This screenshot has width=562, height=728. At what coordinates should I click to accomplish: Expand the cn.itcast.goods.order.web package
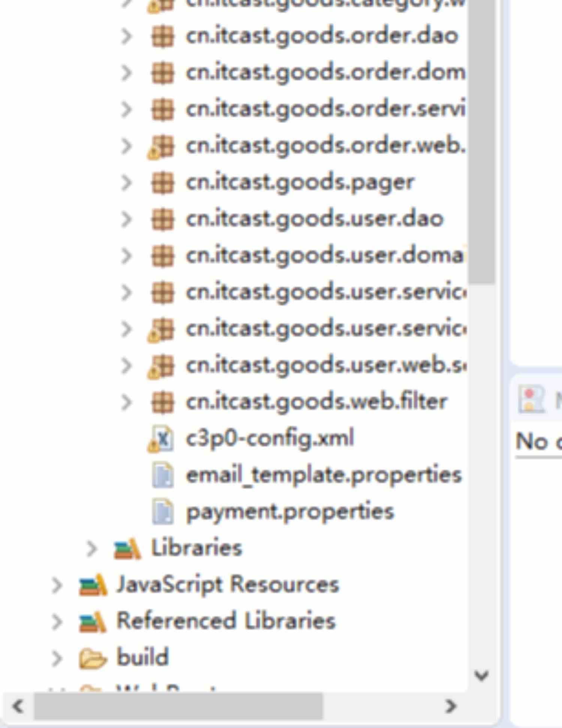tap(127, 146)
